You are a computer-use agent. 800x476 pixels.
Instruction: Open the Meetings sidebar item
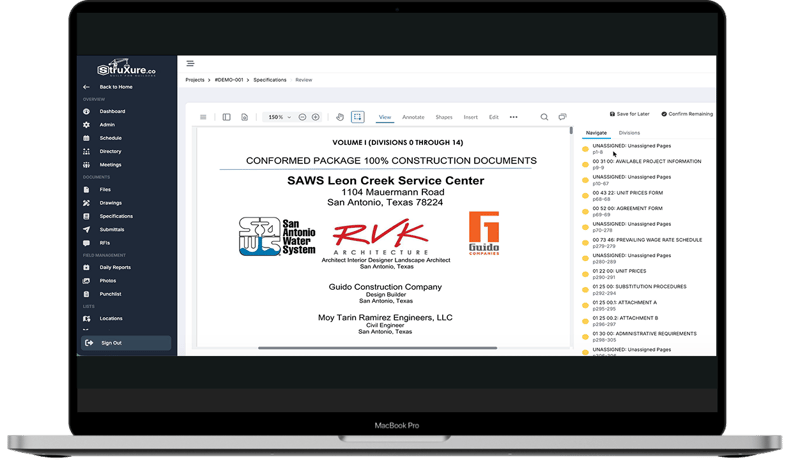coord(103,164)
